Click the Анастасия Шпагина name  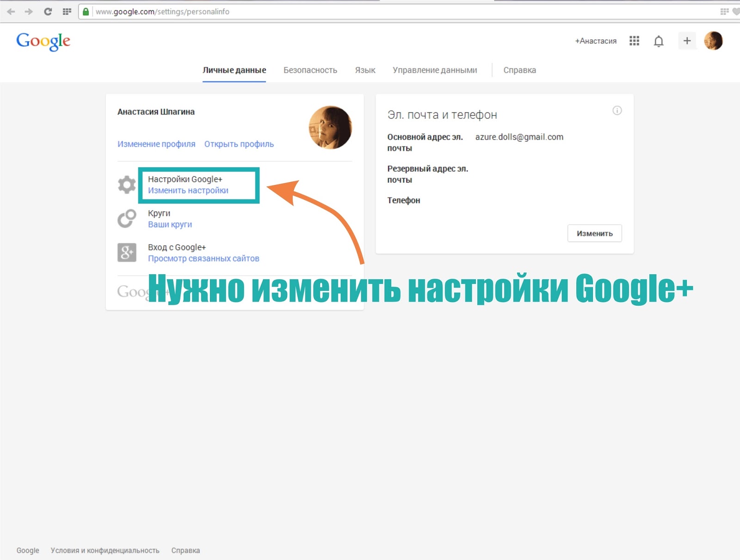click(x=156, y=112)
